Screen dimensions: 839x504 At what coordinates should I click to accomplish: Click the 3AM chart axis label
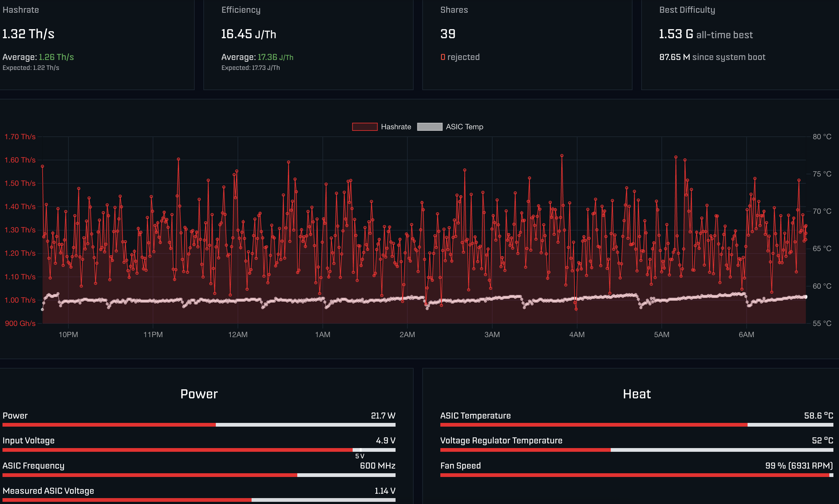click(x=492, y=335)
